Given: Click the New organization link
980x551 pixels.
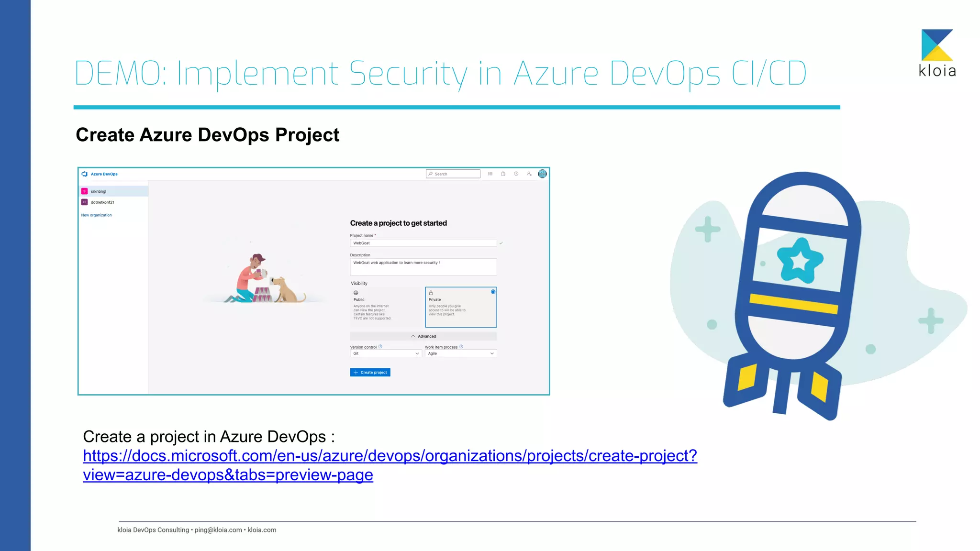Looking at the screenshot, I should pyautogui.click(x=96, y=215).
